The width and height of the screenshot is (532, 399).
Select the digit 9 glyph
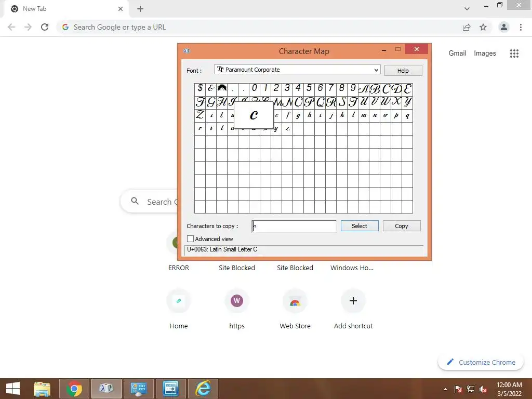point(353,88)
